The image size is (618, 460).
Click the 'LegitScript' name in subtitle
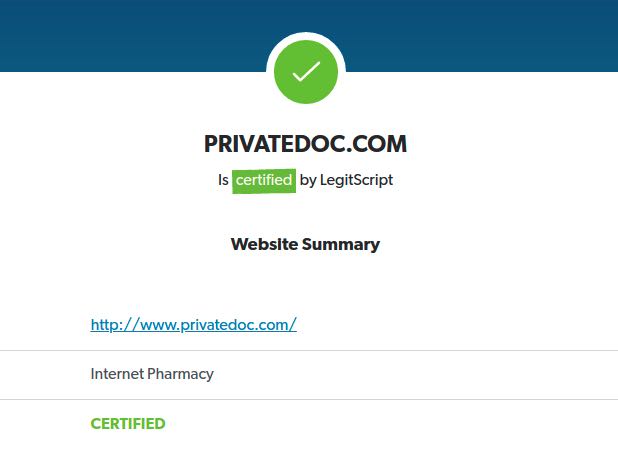[357, 180]
